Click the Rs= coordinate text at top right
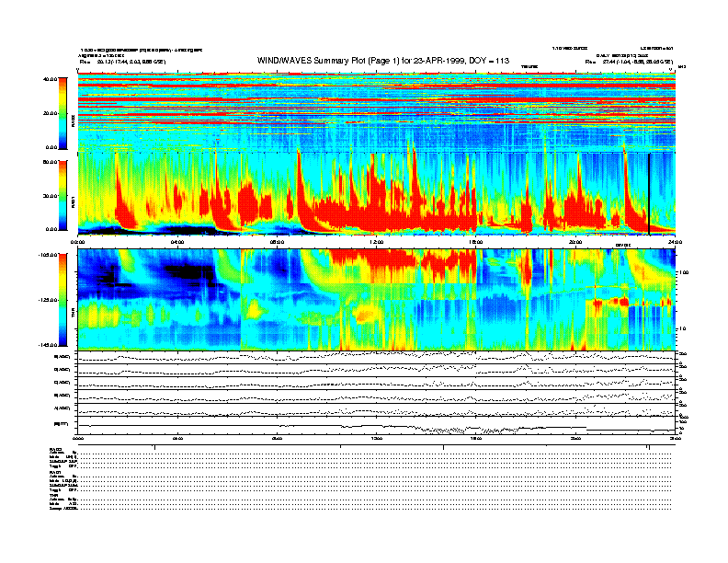The width and height of the screenshot is (728, 563). 629,62
